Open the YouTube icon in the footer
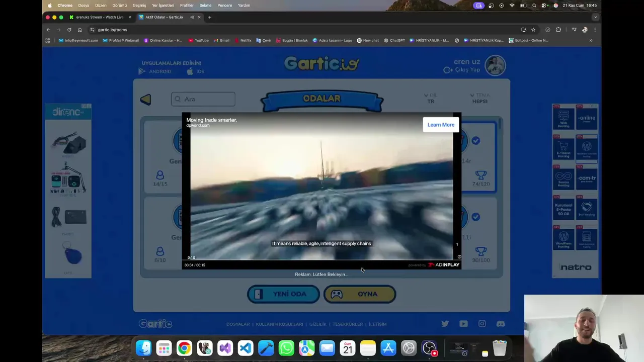Viewport: 644px width, 362px height. tap(463, 324)
